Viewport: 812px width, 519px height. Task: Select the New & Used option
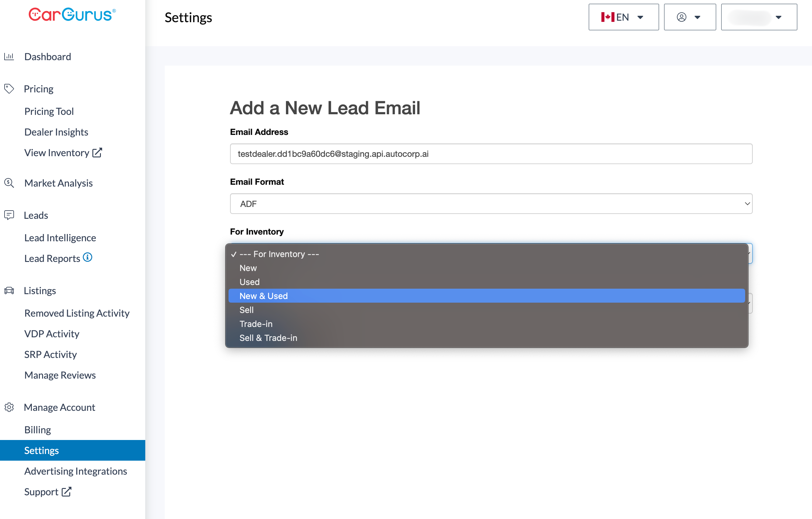(264, 296)
